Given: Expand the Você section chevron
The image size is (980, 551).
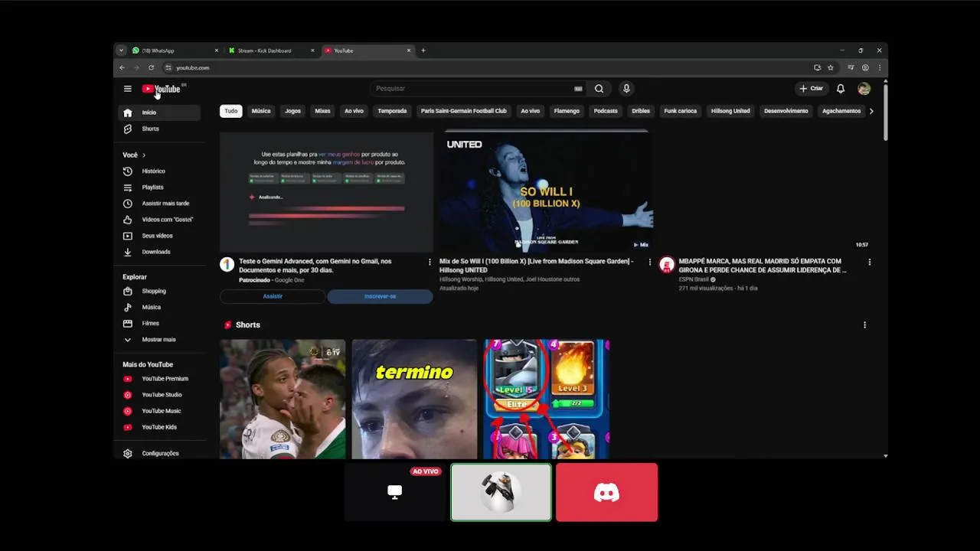Looking at the screenshot, I should (143, 155).
